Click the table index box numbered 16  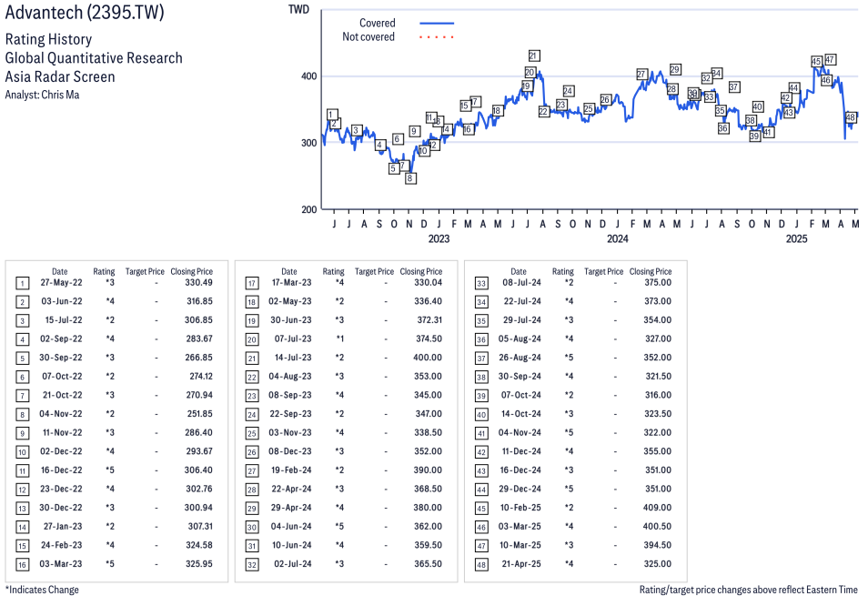point(22,565)
